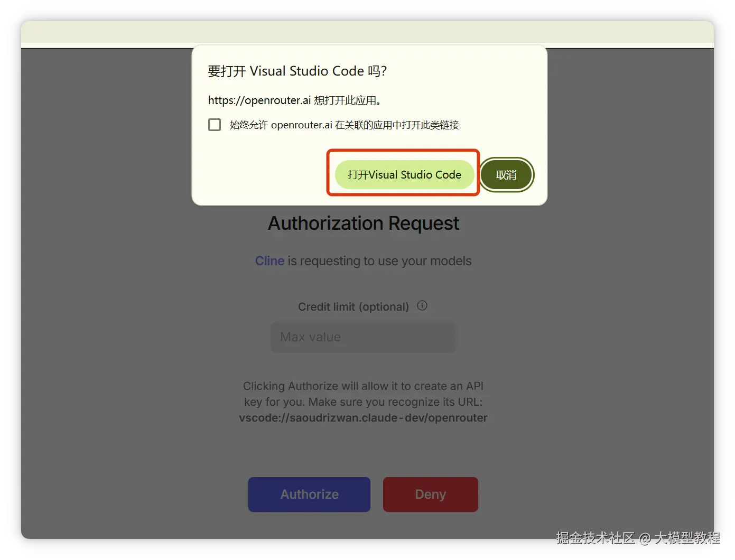Click the Authorization Request heading

click(x=364, y=223)
